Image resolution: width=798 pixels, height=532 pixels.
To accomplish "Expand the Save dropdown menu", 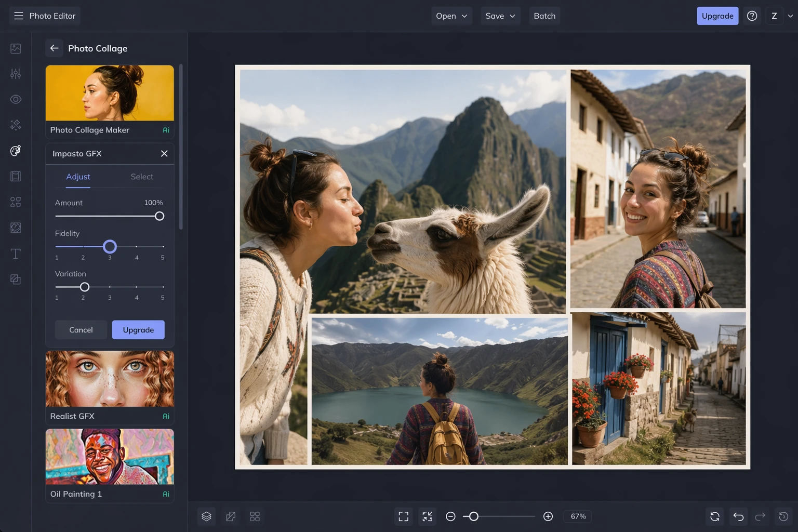I will click(500, 16).
